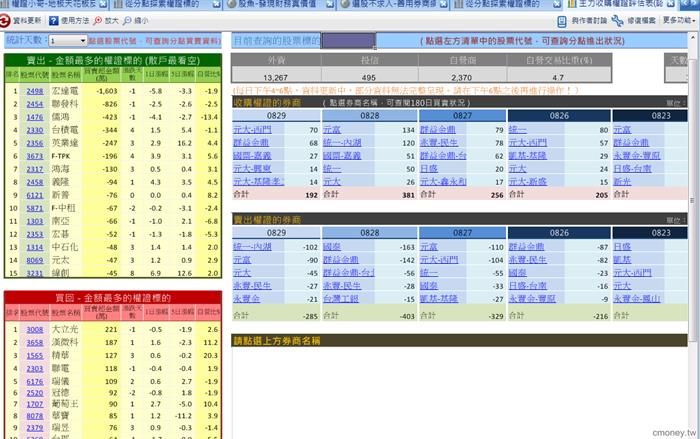This screenshot has height=439, width=700.
Task: Open stock code 3673 F-TPK link
Action: tap(34, 156)
